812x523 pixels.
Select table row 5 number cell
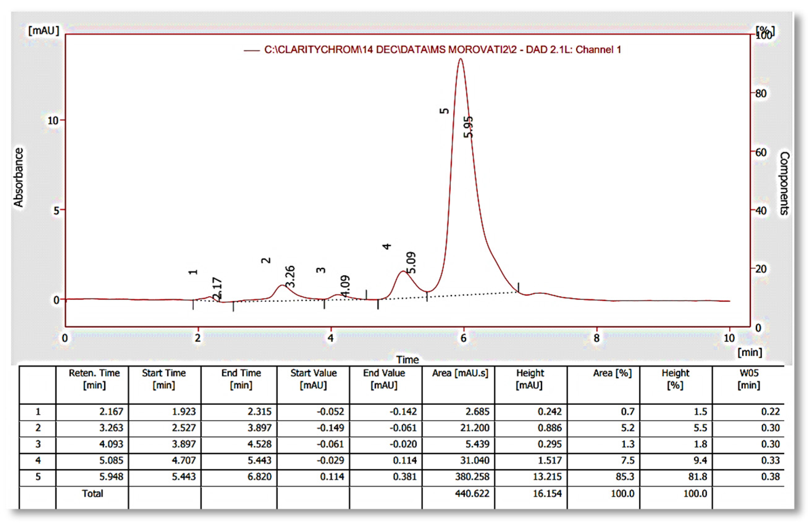point(38,477)
